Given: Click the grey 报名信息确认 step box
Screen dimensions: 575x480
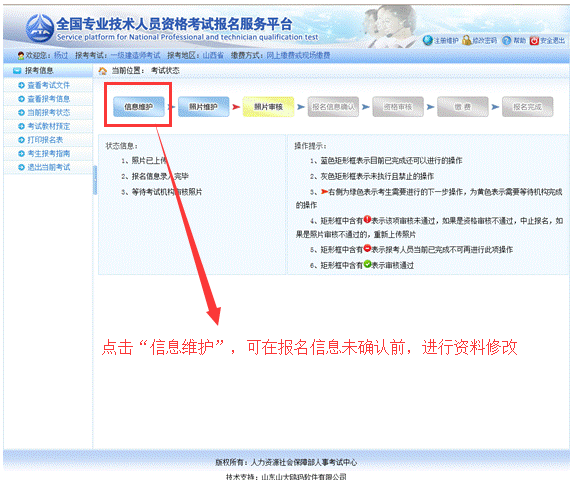Looking at the screenshot, I should (333, 107).
